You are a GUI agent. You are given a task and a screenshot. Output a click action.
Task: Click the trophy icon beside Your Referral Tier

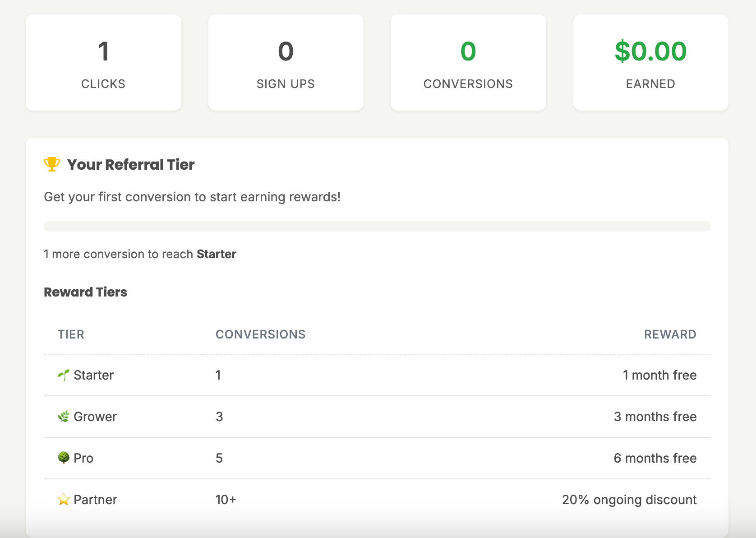tap(51, 164)
